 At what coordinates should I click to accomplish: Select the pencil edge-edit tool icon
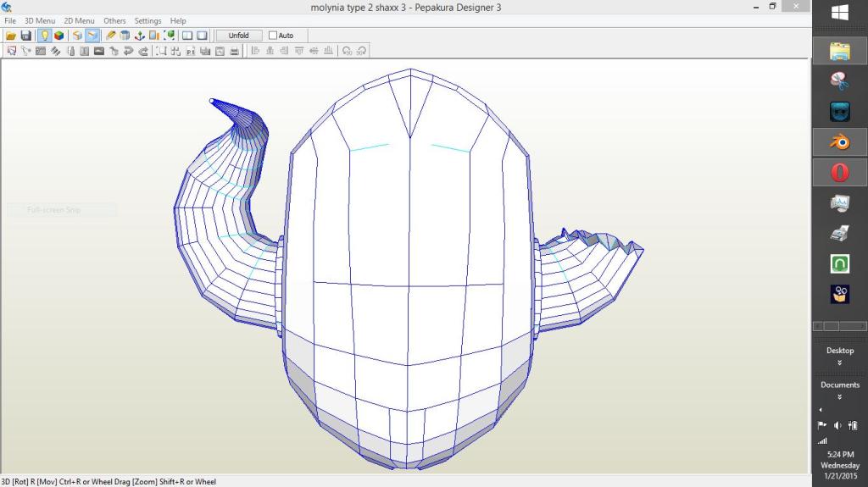(110, 36)
